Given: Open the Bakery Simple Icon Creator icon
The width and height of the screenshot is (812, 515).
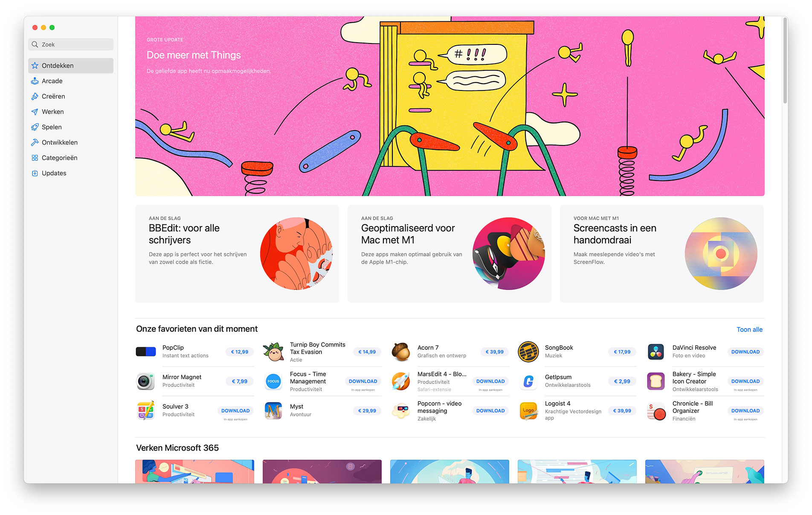Looking at the screenshot, I should (656, 381).
